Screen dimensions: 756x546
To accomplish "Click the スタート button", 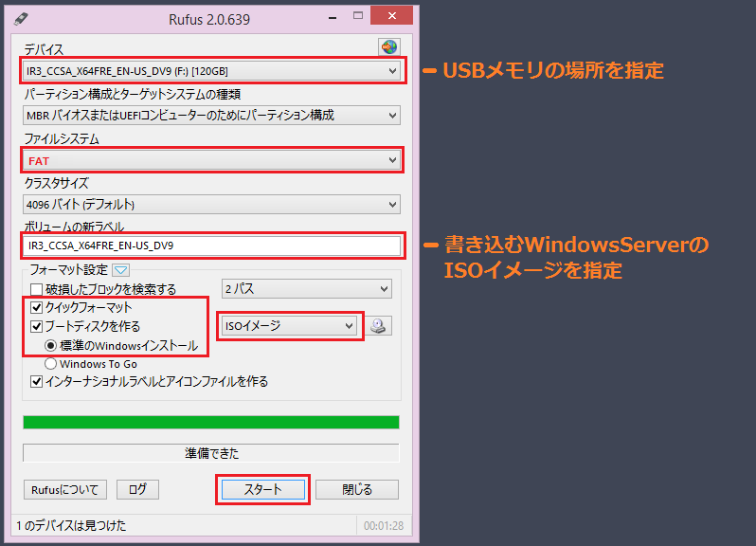I will [262, 489].
